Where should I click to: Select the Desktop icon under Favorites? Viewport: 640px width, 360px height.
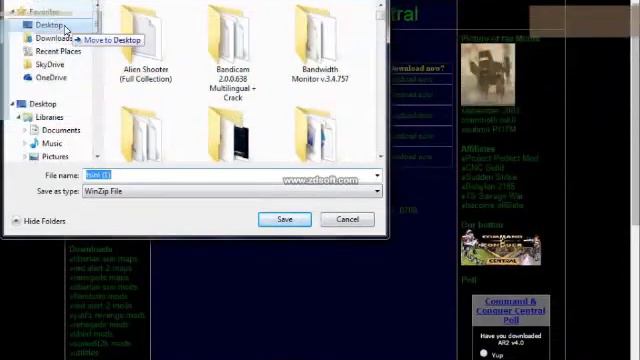(28, 25)
